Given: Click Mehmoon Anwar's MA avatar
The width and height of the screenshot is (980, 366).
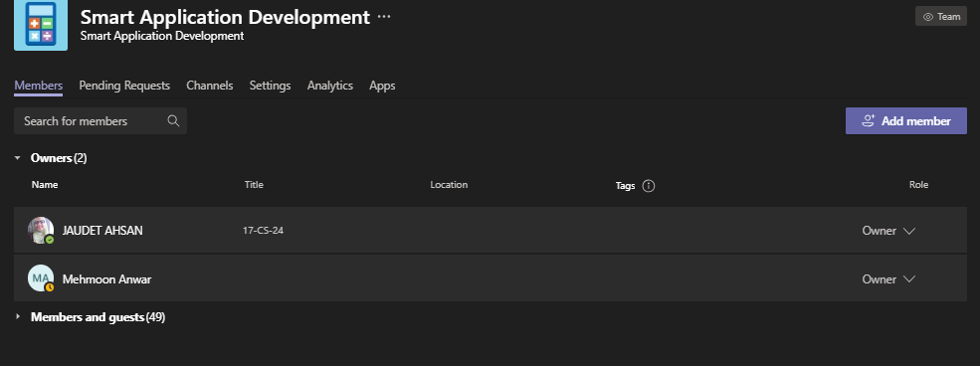Looking at the screenshot, I should click(x=41, y=278).
